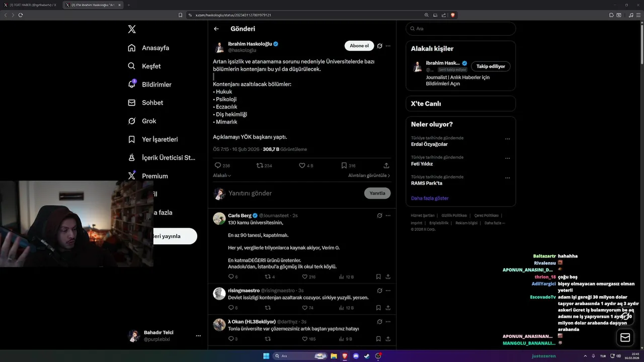
Task: Open Sohbet messages
Action: point(145,103)
